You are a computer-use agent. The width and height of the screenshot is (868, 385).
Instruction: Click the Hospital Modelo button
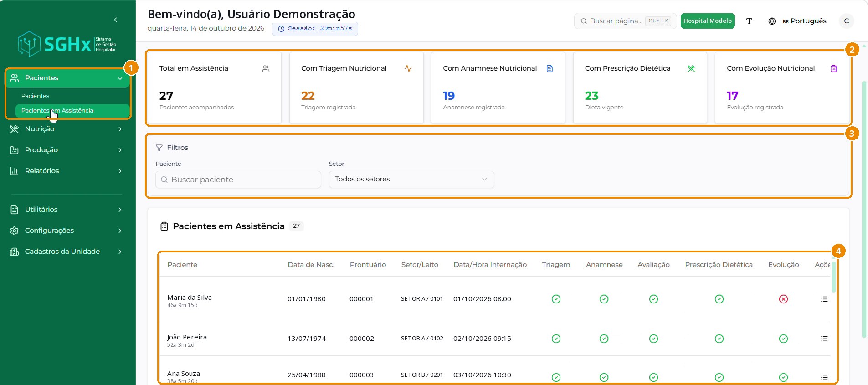(708, 21)
